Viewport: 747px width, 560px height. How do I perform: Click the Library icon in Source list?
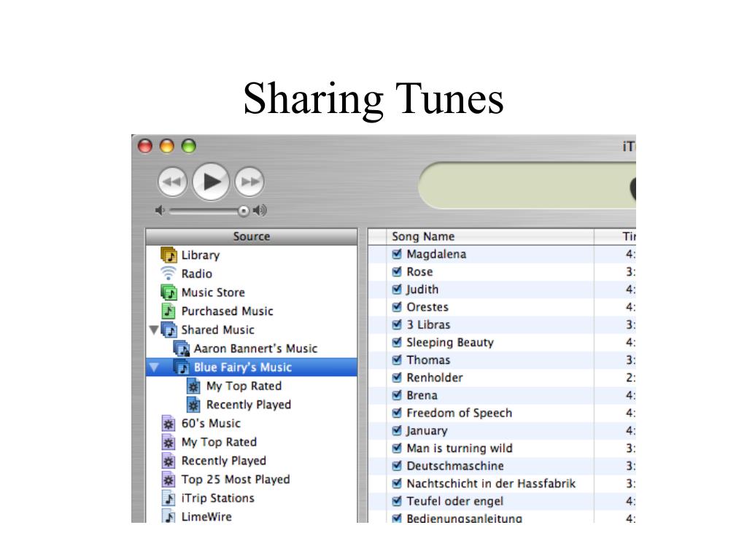(169, 254)
